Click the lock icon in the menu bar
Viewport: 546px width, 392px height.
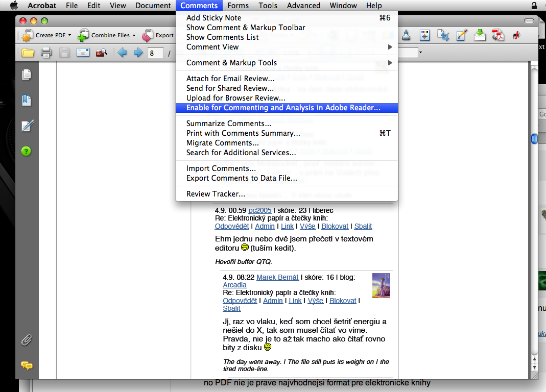534,5
